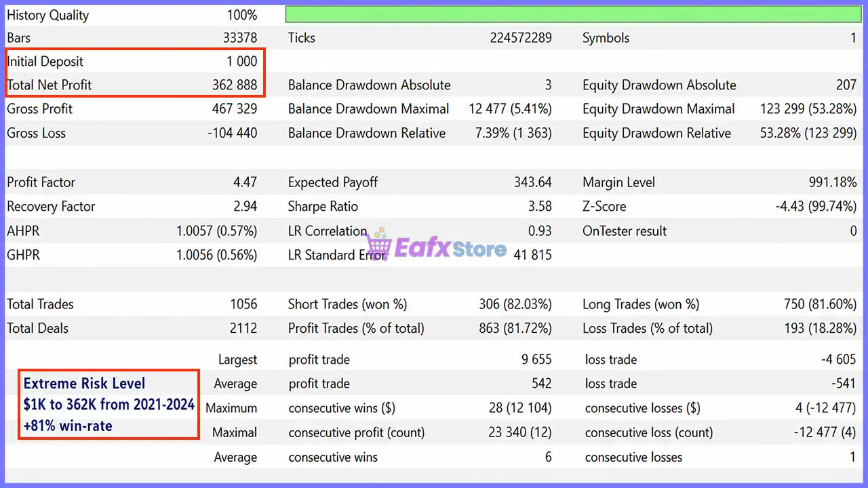Select Balance Drawdown Relative value 7.39% (1 363)
This screenshot has height=488, width=868.
(x=513, y=134)
